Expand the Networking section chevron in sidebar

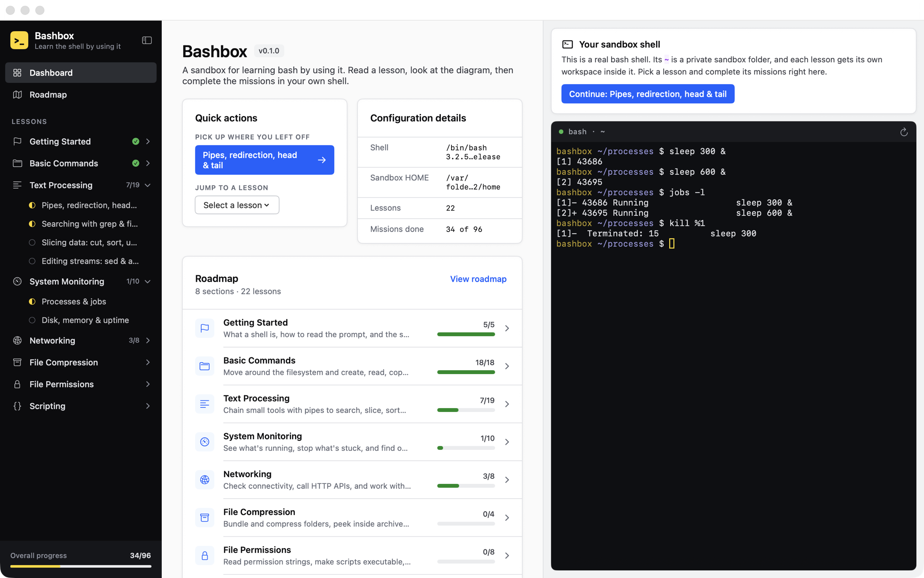(x=148, y=340)
